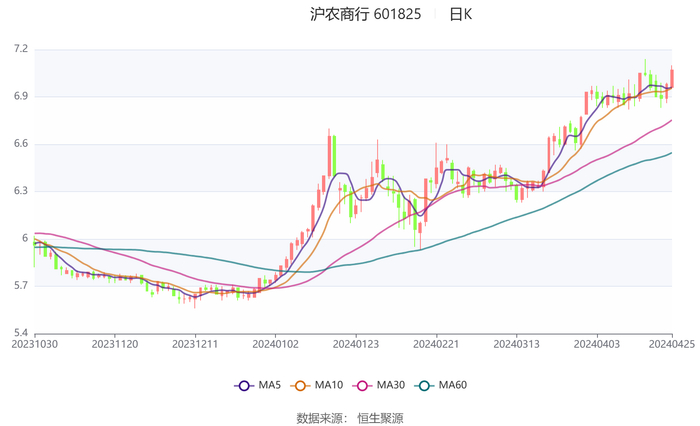
Task: Click the x-axis date 20240313
Action: click(517, 344)
